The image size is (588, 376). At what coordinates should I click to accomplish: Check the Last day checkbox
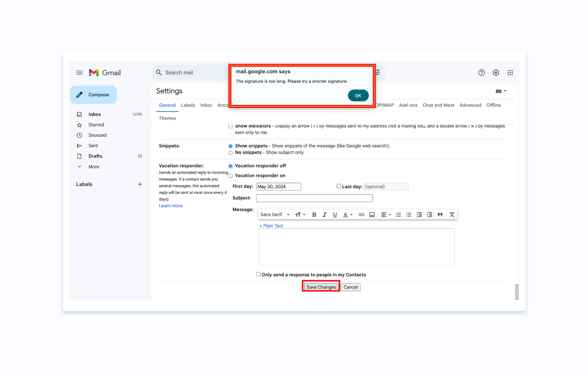coord(339,186)
